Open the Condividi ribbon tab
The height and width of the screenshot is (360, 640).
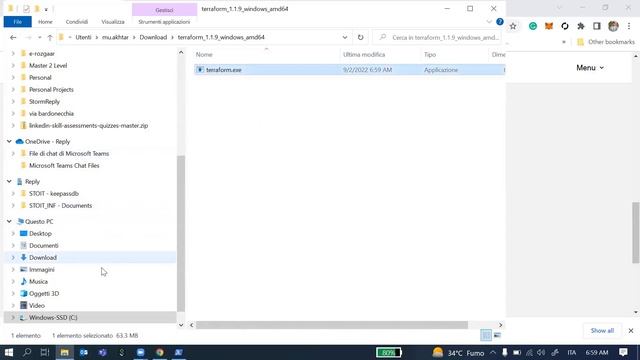click(x=77, y=22)
